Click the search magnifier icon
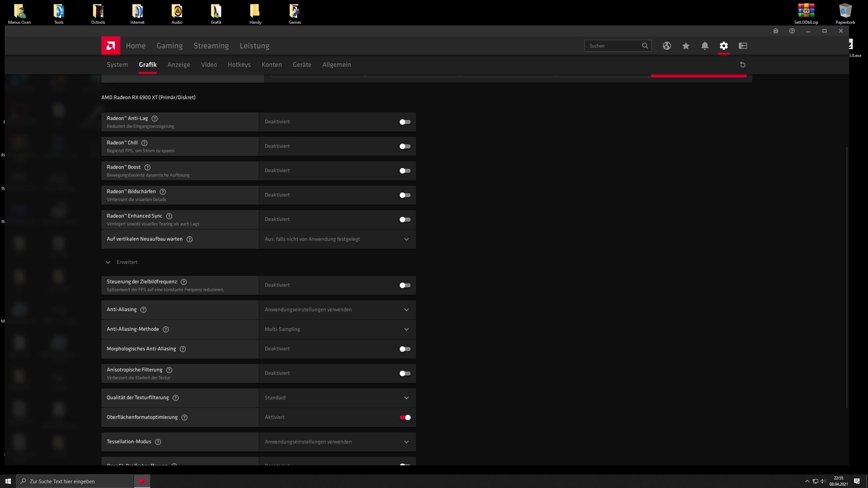 pyautogui.click(x=645, y=46)
